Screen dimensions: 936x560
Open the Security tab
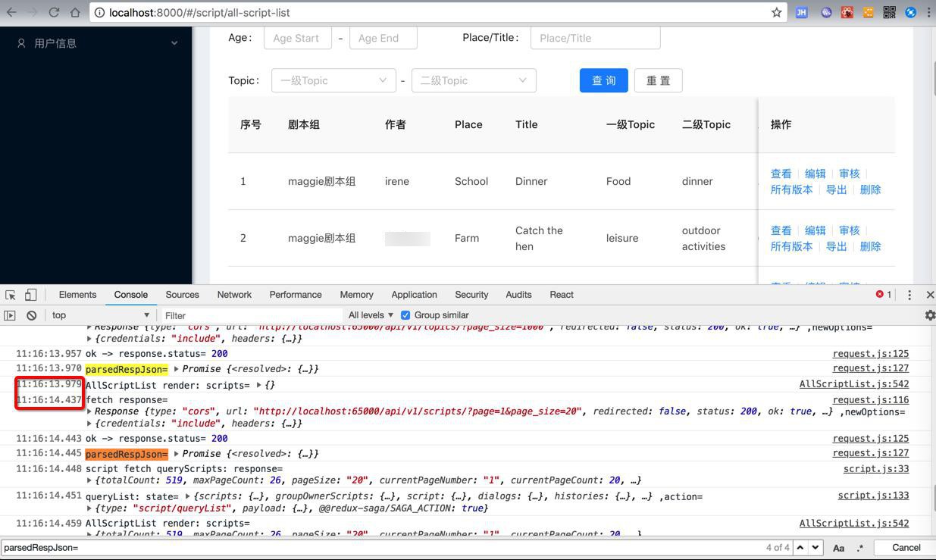click(471, 295)
